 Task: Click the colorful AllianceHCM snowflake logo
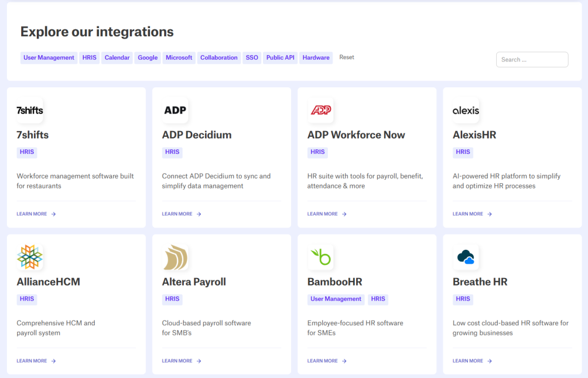[29, 257]
